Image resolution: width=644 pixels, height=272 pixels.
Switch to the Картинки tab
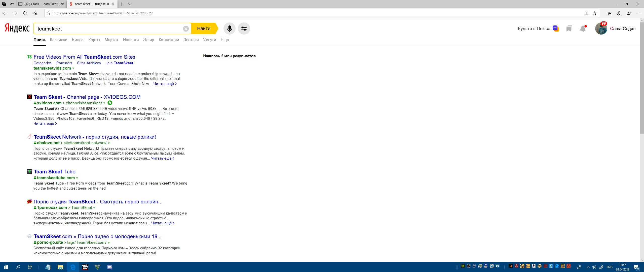point(59,40)
